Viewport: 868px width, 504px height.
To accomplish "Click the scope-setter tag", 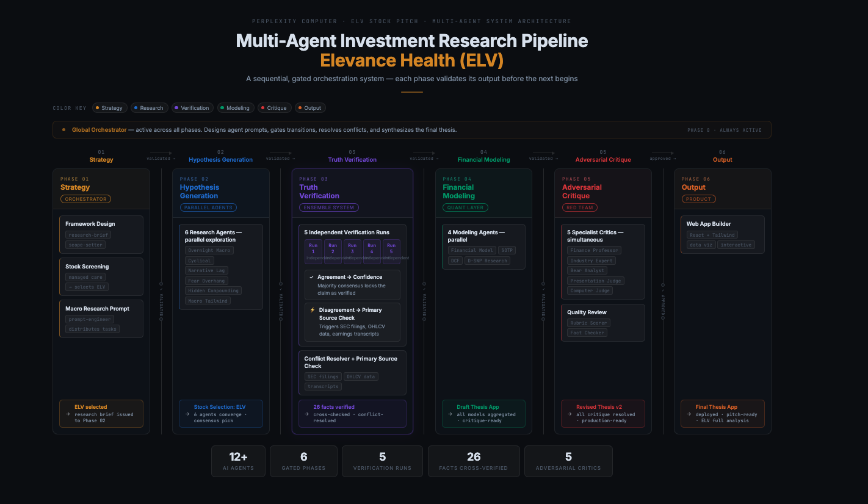I will [85, 245].
